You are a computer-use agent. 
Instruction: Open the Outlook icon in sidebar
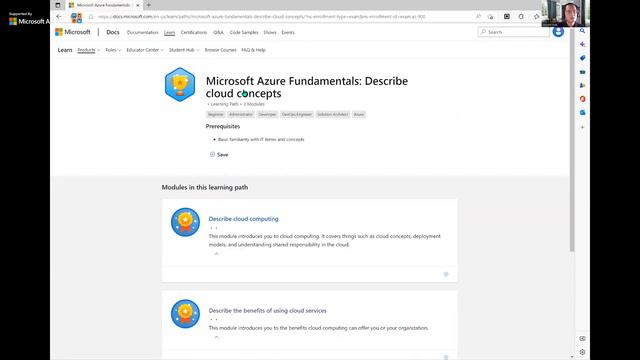582,113
